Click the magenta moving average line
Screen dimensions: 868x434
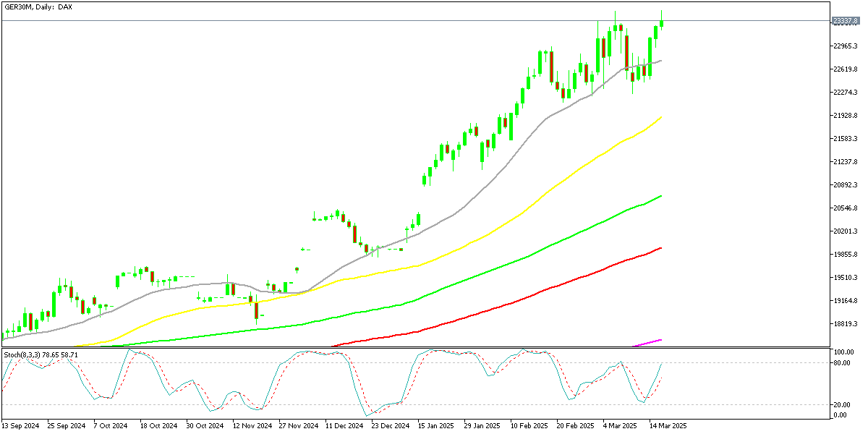click(651, 341)
